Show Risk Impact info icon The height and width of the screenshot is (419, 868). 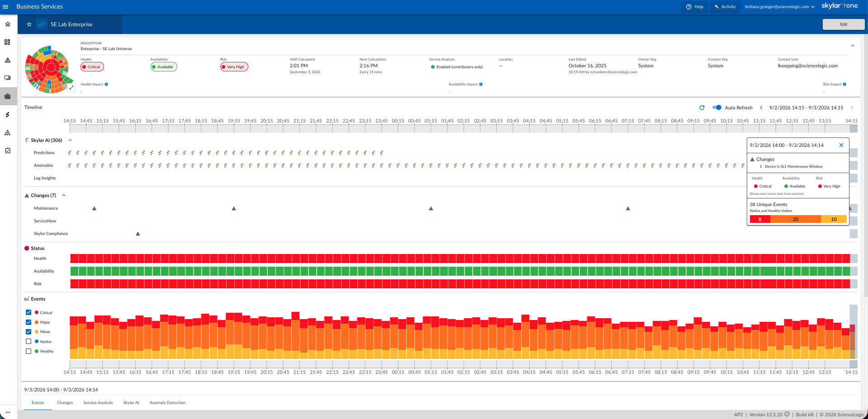point(844,84)
